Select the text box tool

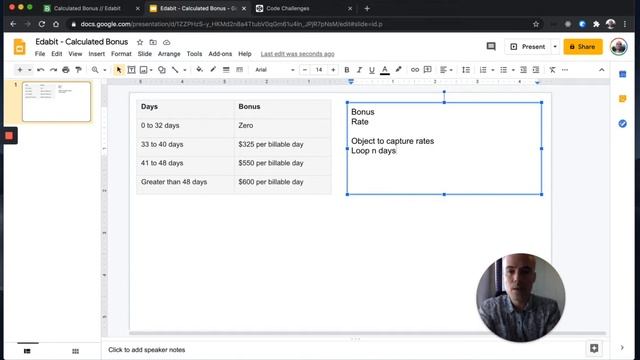[x=131, y=70]
